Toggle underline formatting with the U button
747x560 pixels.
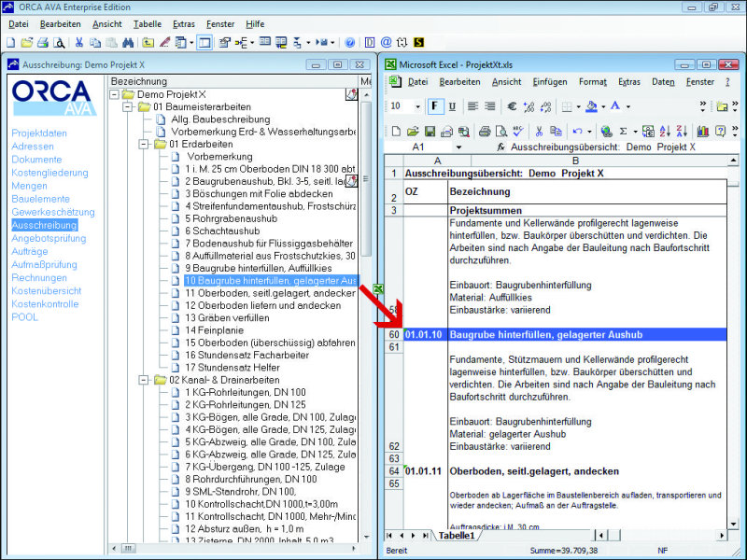click(452, 106)
